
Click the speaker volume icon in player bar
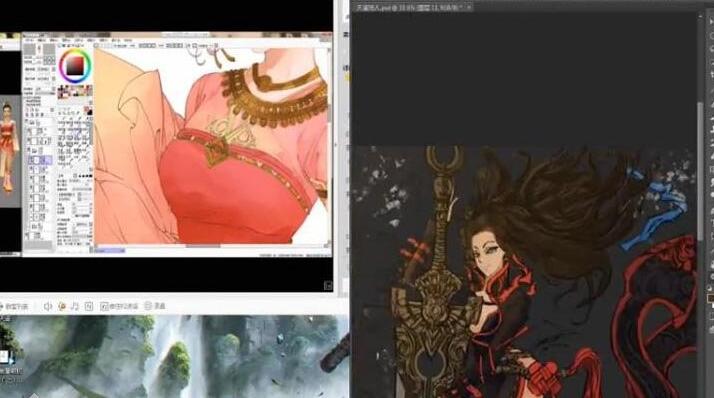pos(47,306)
